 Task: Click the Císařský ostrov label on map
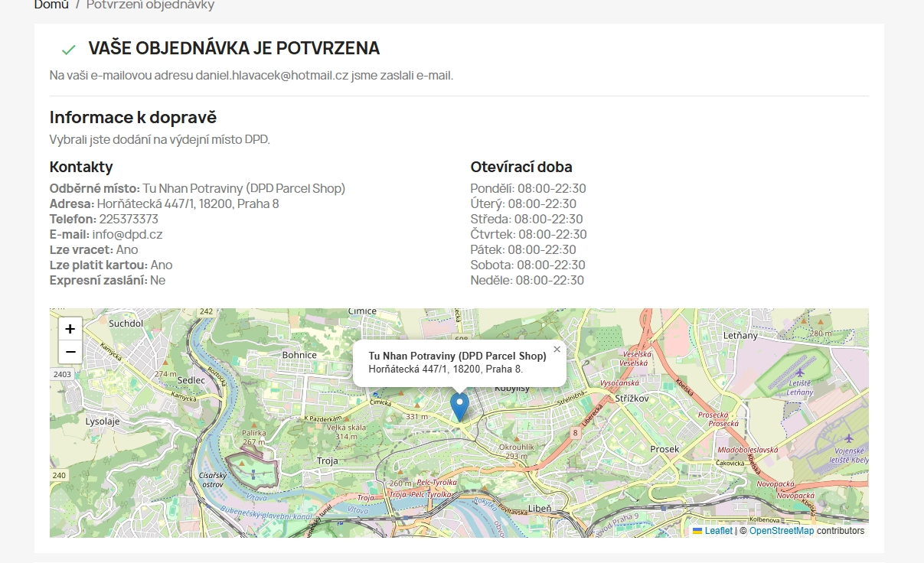[x=214, y=480]
